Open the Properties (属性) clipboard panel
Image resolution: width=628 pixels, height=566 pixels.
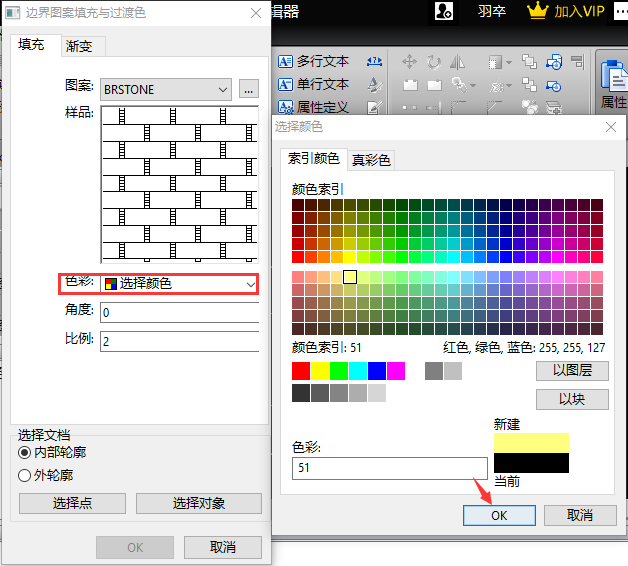click(613, 84)
